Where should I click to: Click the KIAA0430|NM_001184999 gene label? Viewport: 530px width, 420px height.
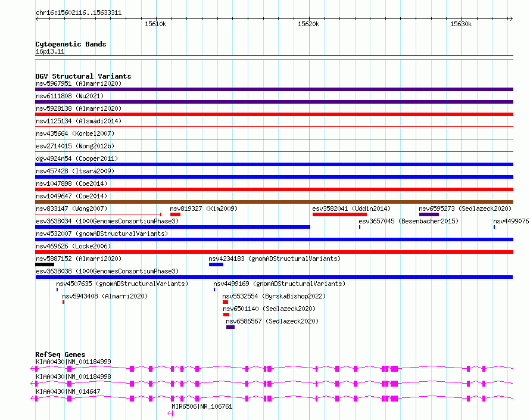click(73, 362)
